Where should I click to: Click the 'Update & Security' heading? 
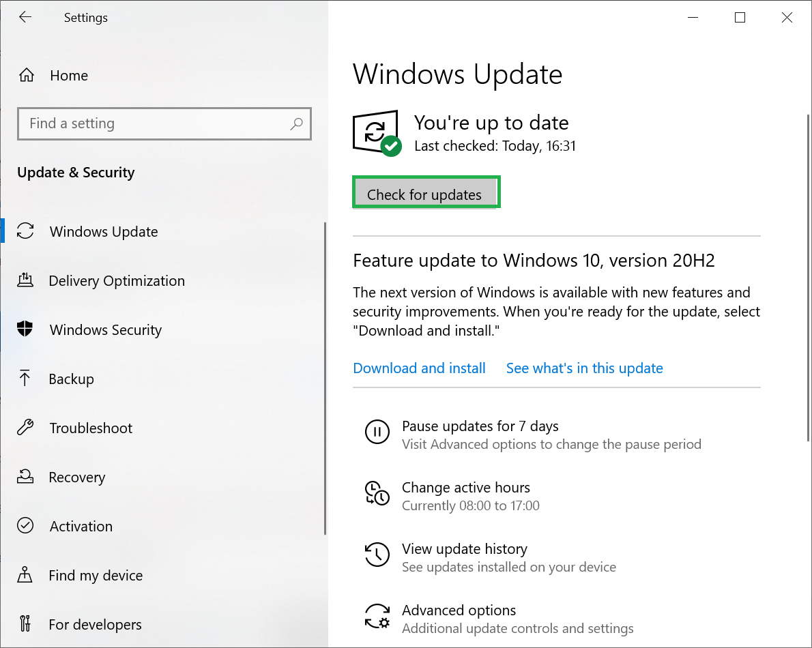[76, 173]
